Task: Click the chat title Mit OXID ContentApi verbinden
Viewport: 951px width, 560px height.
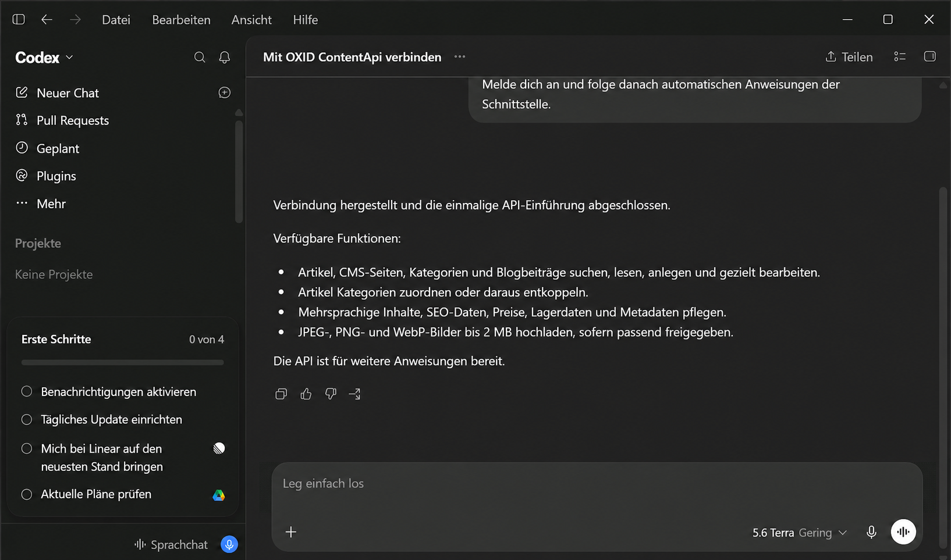Action: (352, 57)
